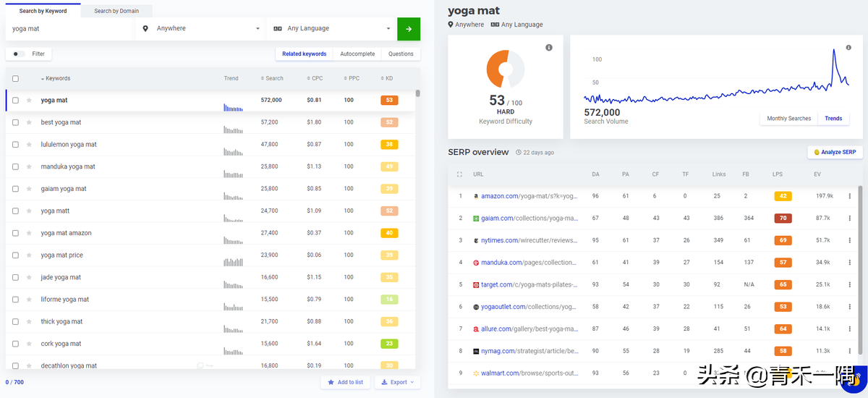
Task: Switch chart to Trends view
Action: coord(833,119)
